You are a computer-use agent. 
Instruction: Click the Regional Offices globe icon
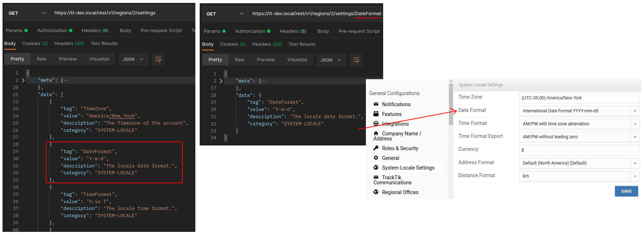376,192
